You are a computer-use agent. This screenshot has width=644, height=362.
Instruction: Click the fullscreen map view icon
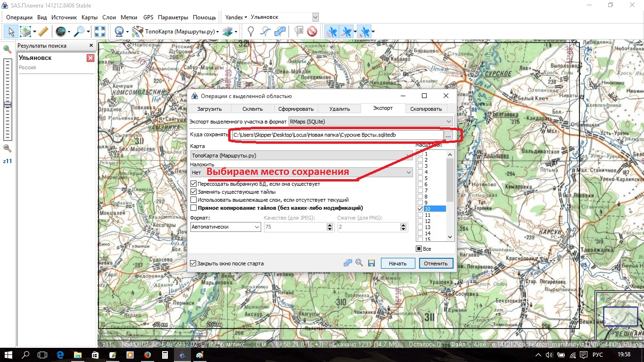tap(99, 32)
